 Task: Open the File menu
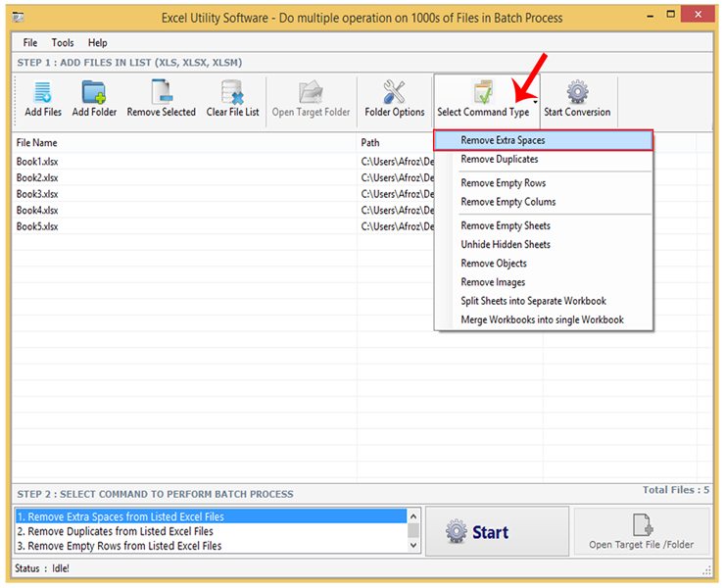[x=30, y=42]
